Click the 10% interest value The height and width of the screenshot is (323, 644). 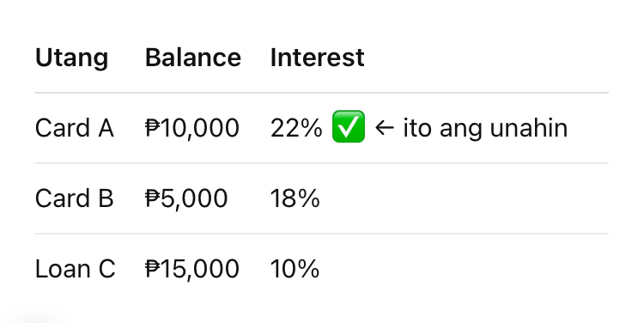point(295,269)
